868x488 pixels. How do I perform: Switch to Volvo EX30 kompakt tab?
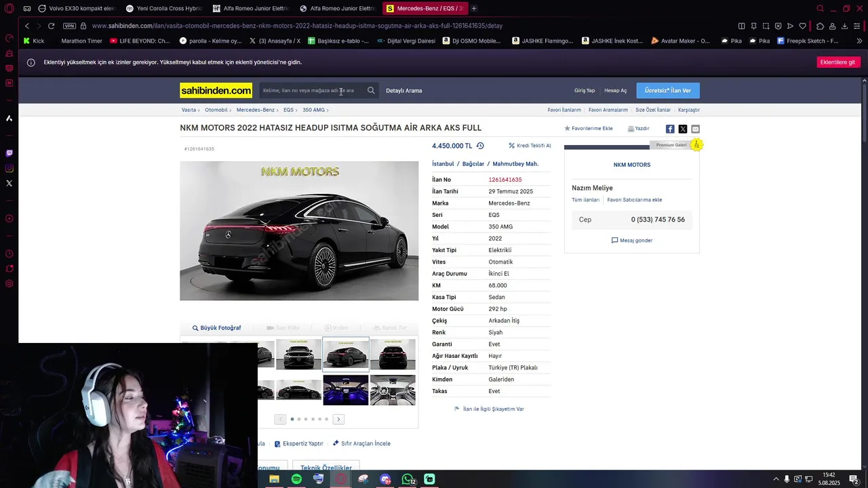pos(77,9)
